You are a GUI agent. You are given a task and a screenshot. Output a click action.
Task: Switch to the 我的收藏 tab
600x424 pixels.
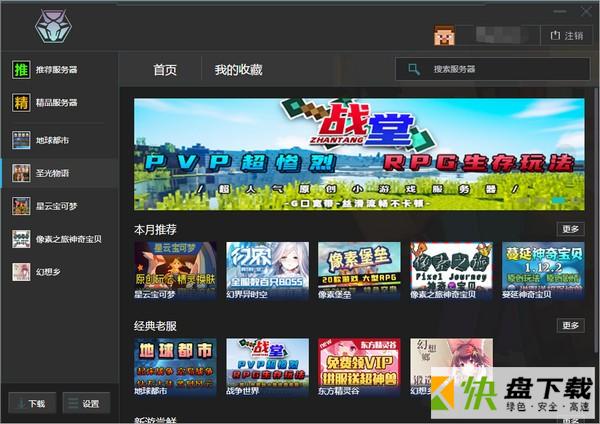pos(238,70)
